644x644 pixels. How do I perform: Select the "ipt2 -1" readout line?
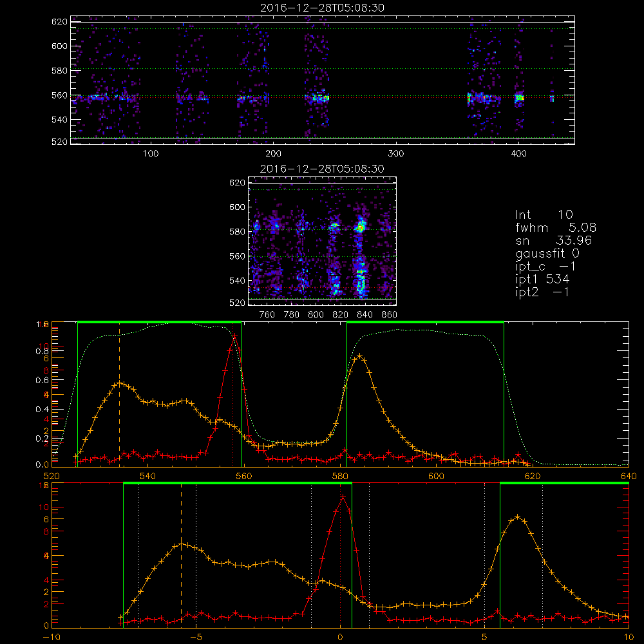542,292
